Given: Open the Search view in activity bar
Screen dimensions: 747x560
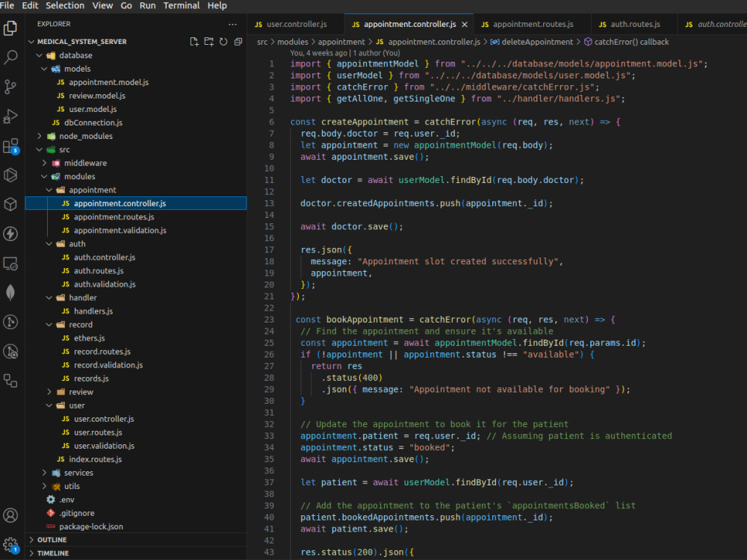Looking at the screenshot, I should click(10, 57).
